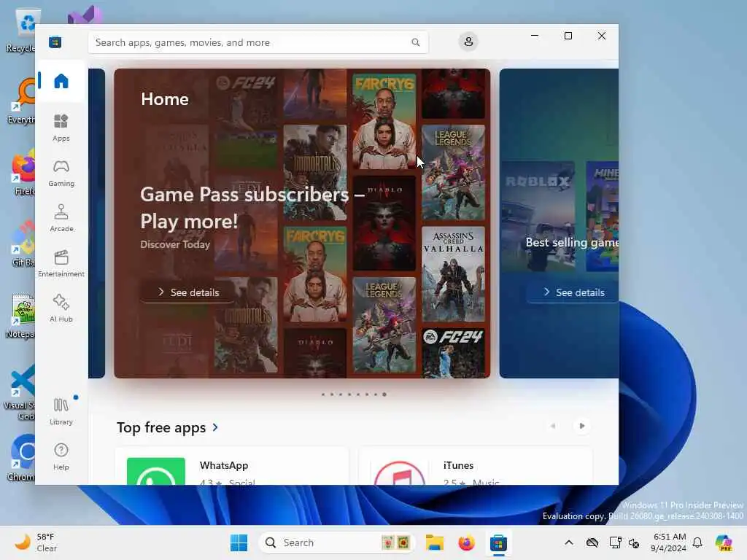Screen dimensions: 747x560
Task: Open the Apps section in the sidebar
Action: coord(61,127)
